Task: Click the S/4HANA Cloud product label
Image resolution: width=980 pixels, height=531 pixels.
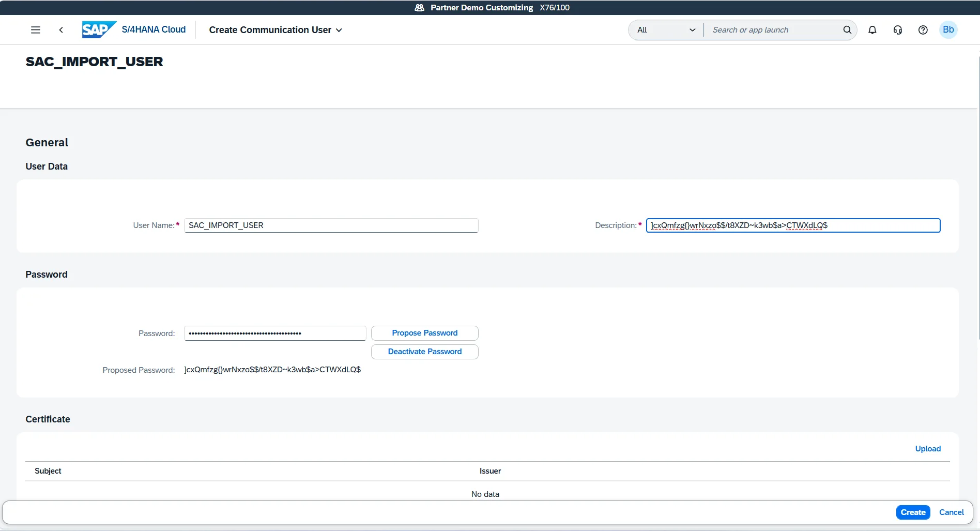Action: (x=154, y=29)
